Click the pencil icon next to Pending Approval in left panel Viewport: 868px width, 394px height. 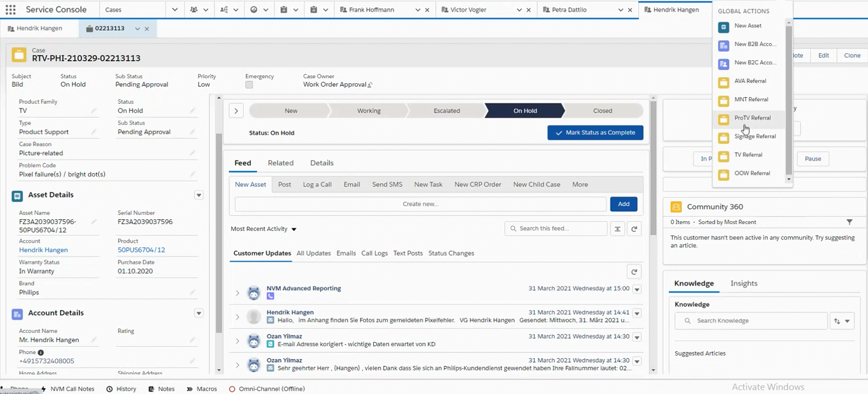(x=192, y=132)
